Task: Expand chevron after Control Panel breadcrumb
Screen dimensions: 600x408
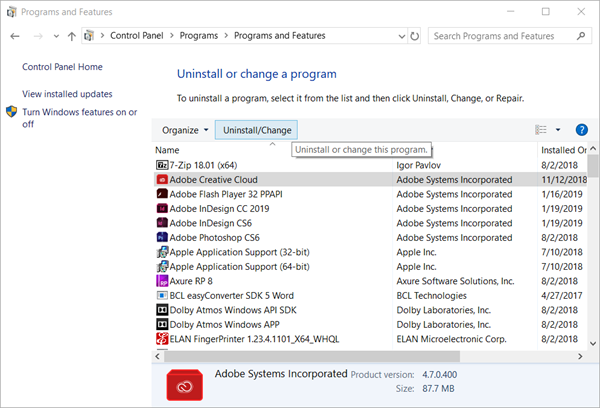Action: [x=171, y=36]
